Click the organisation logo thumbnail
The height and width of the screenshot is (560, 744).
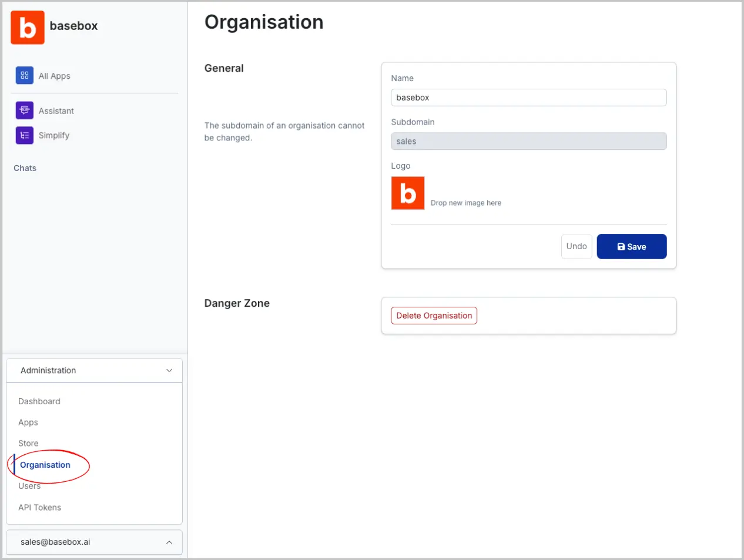(407, 193)
